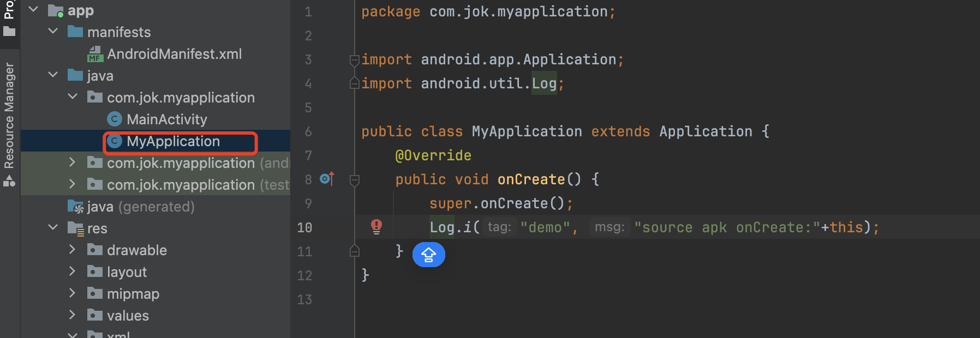
Task: Toggle import block fold marker on line 3
Action: pyautogui.click(x=355, y=59)
